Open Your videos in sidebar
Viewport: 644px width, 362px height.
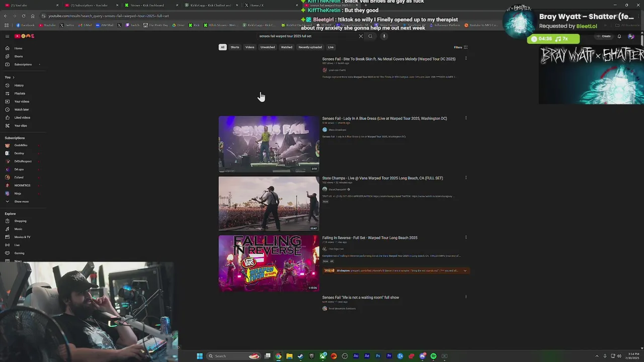[x=23, y=102]
